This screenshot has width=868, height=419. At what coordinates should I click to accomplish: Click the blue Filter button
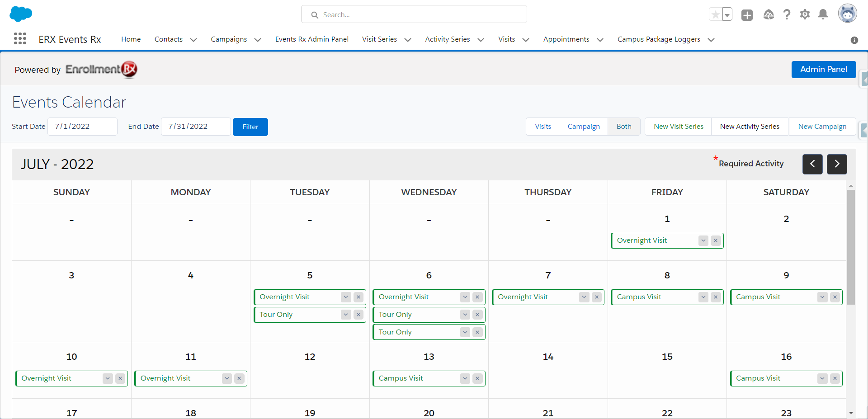pyautogui.click(x=250, y=127)
